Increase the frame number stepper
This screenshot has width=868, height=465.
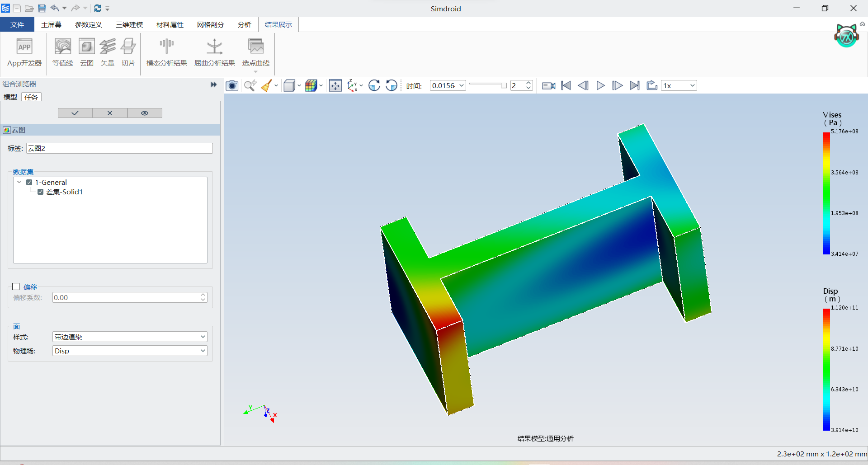pos(528,83)
